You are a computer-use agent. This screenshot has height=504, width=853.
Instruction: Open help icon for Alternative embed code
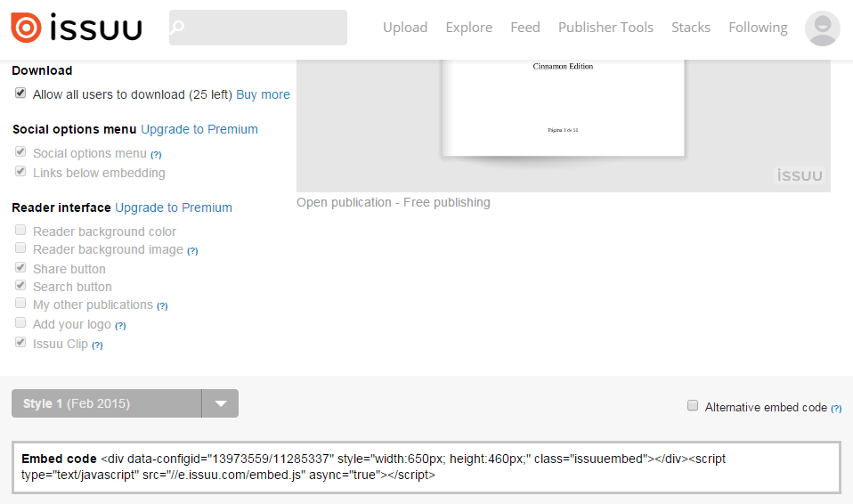coord(836,408)
